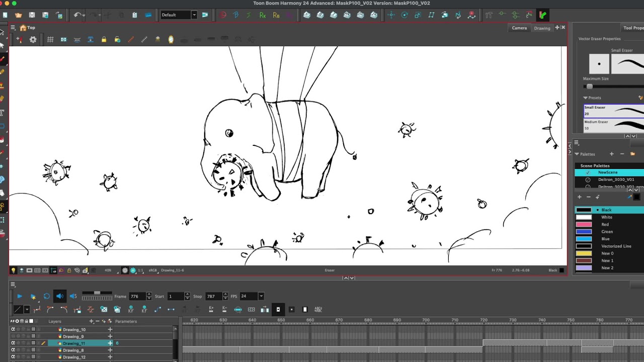Open the sRGB colour space dropdown

[152, 270]
